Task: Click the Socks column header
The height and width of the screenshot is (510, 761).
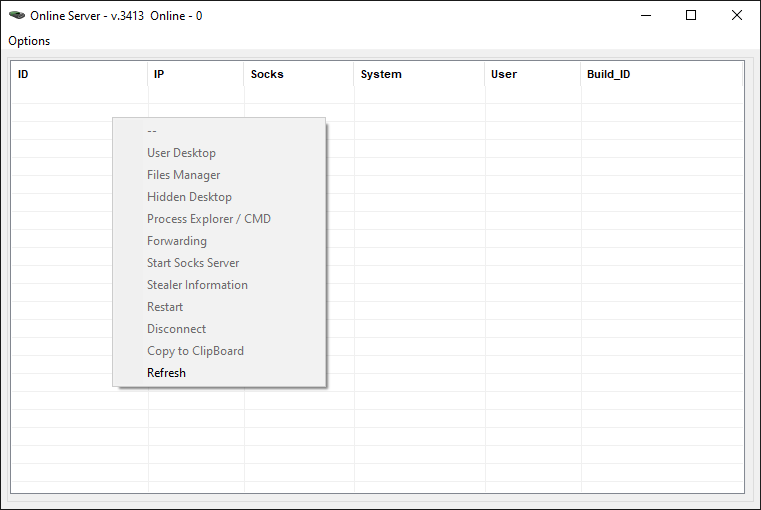Action: pos(299,74)
